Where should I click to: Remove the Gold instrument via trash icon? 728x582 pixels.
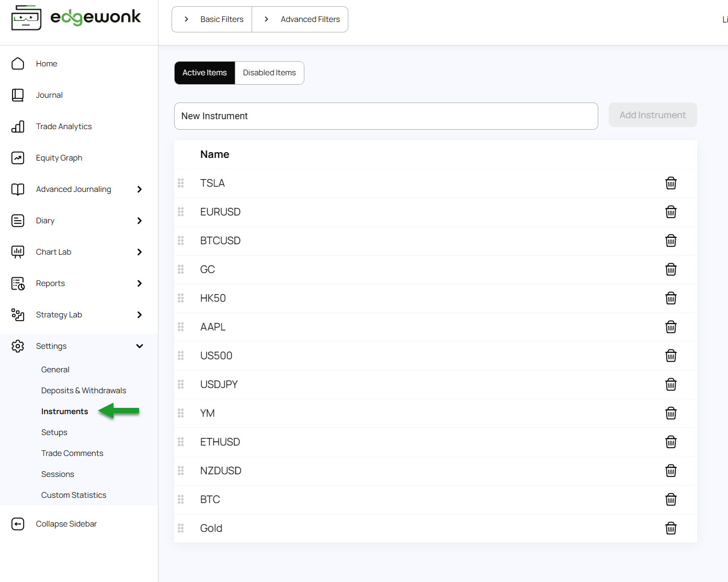670,528
